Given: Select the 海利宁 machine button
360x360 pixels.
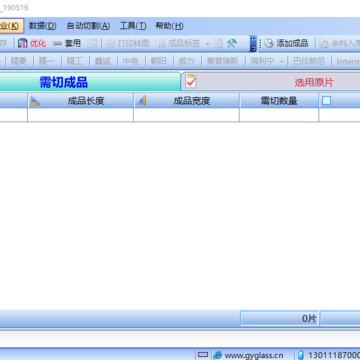Looking at the screenshot, I should click(262, 61).
